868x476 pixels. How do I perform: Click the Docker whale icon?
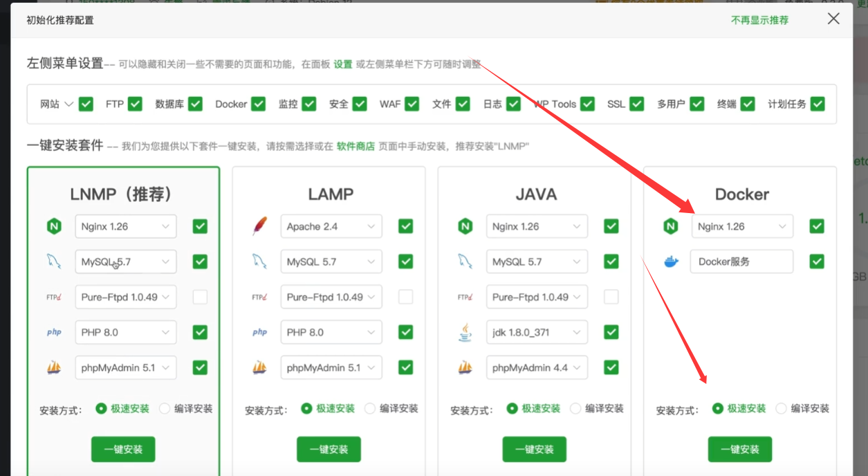coord(671,262)
